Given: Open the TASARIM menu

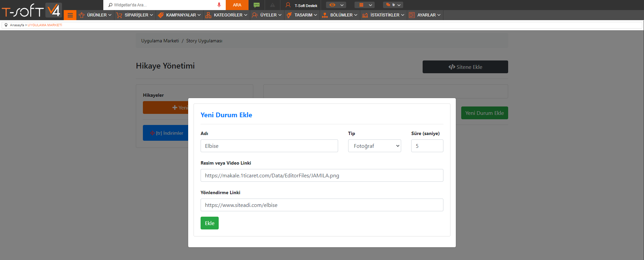Looking at the screenshot, I should coord(302,15).
